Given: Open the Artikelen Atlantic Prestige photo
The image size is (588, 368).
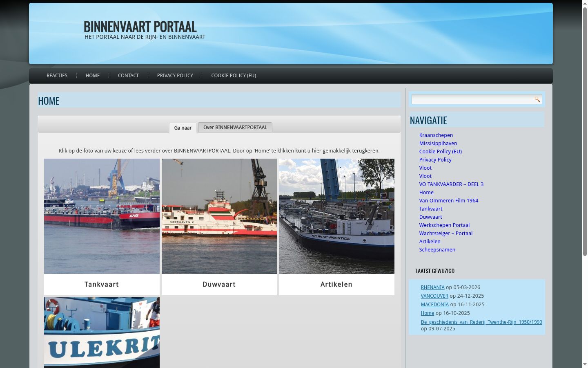Looking at the screenshot, I should (336, 216).
